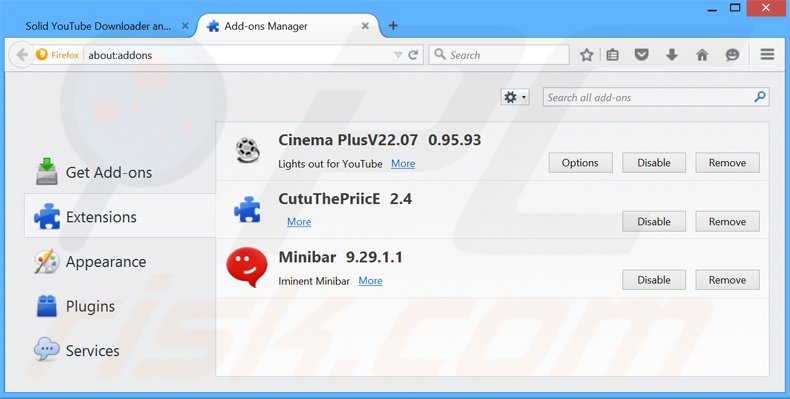Image resolution: width=790 pixels, height=399 pixels.
Task: Open the gear tools dropdown for add-ons
Action: click(515, 97)
